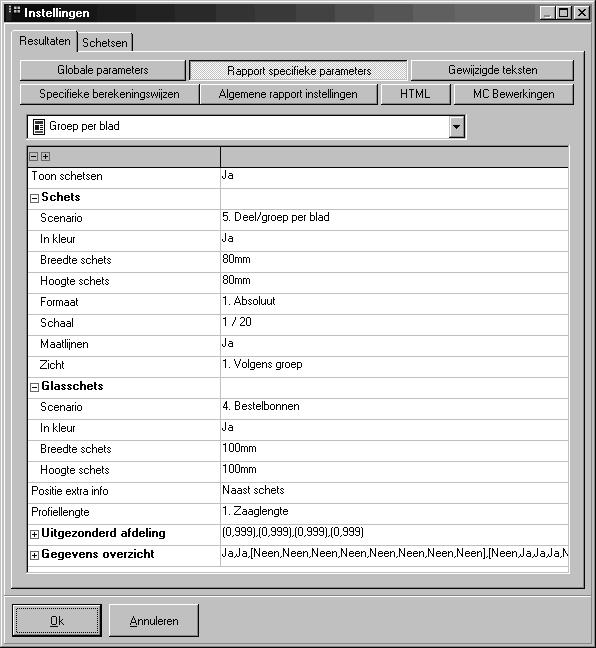The image size is (596, 648).
Task: Confirm with the Ok button
Action: pos(57,620)
